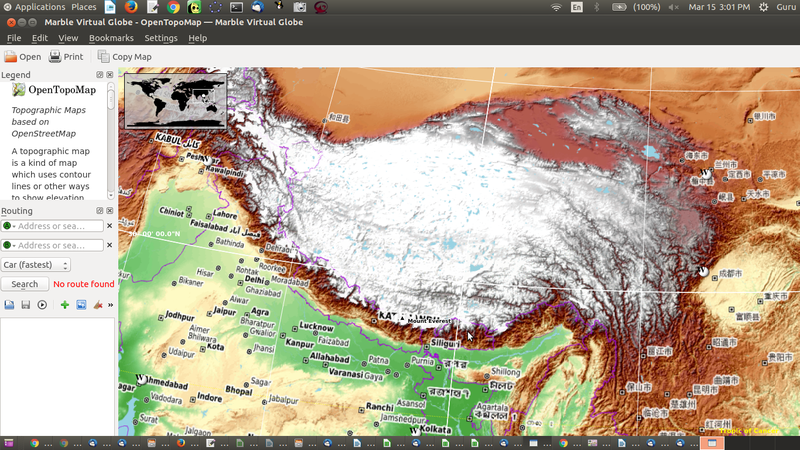
Task: Click the overview world minimap
Action: tap(176, 101)
